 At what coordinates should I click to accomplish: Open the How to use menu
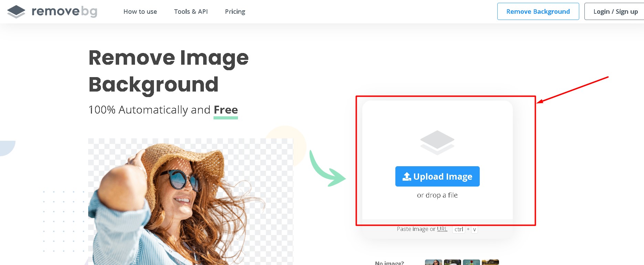(x=140, y=12)
